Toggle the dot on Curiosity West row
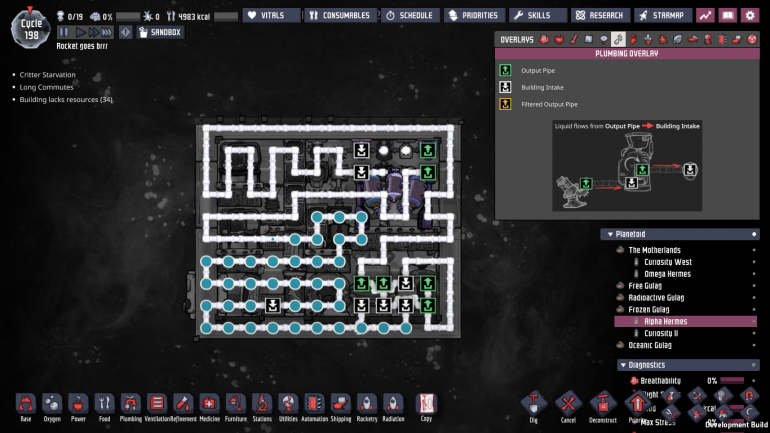770x433 pixels. click(x=754, y=262)
